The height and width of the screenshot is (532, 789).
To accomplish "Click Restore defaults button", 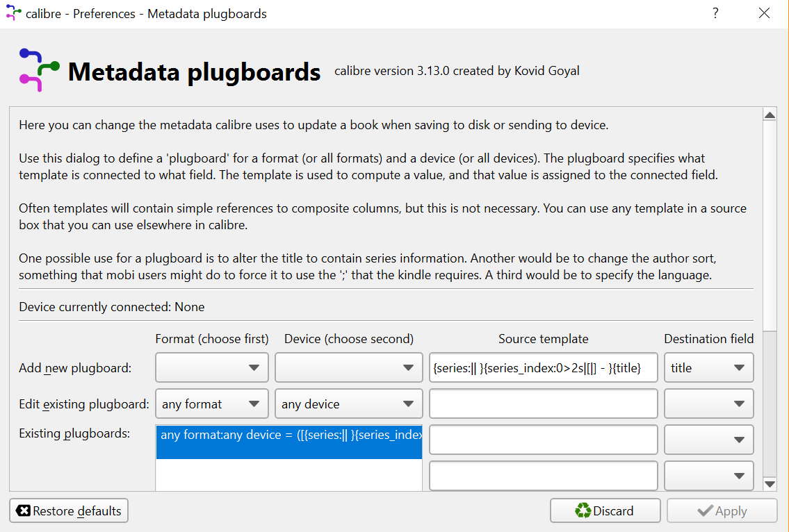I will tap(69, 511).
